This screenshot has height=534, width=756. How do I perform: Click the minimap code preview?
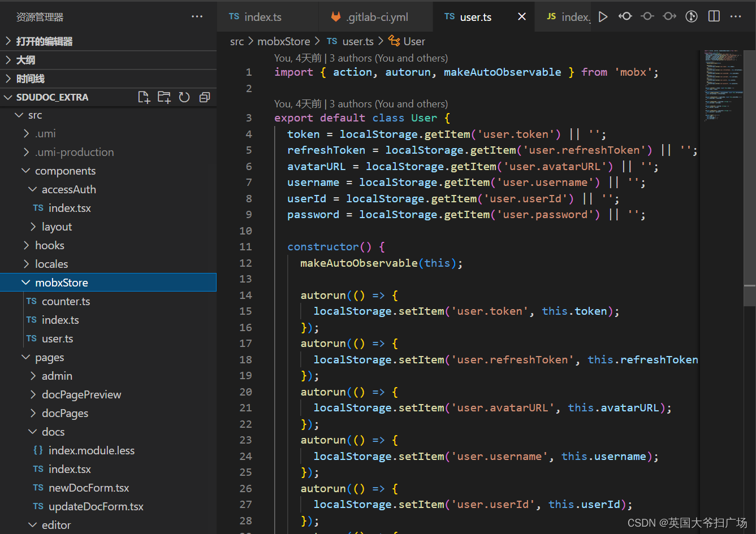tap(724, 85)
